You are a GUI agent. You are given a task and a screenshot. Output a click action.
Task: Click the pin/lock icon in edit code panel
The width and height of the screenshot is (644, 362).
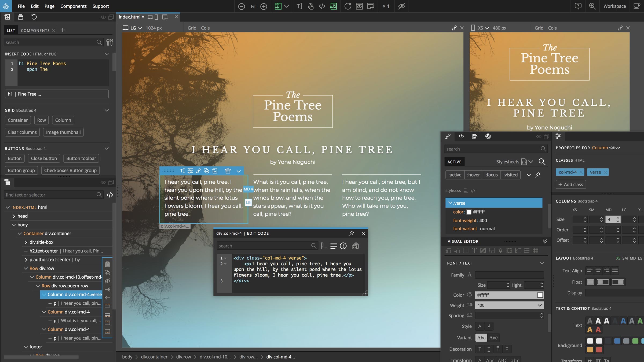click(352, 233)
